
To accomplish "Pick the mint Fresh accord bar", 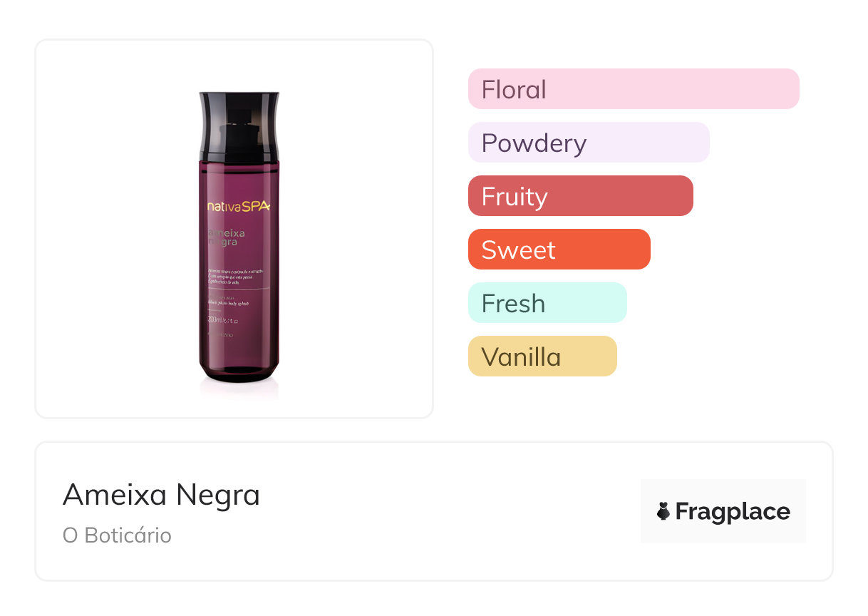I will tap(547, 303).
